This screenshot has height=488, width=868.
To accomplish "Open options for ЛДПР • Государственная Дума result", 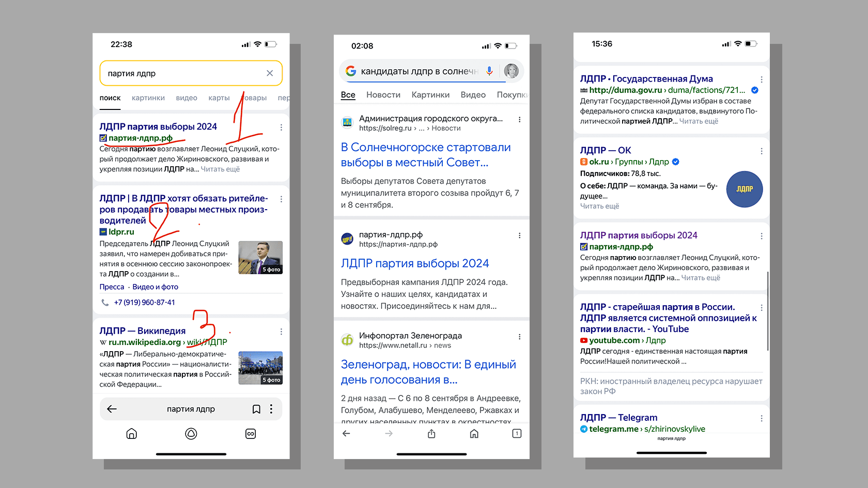I will (x=762, y=80).
